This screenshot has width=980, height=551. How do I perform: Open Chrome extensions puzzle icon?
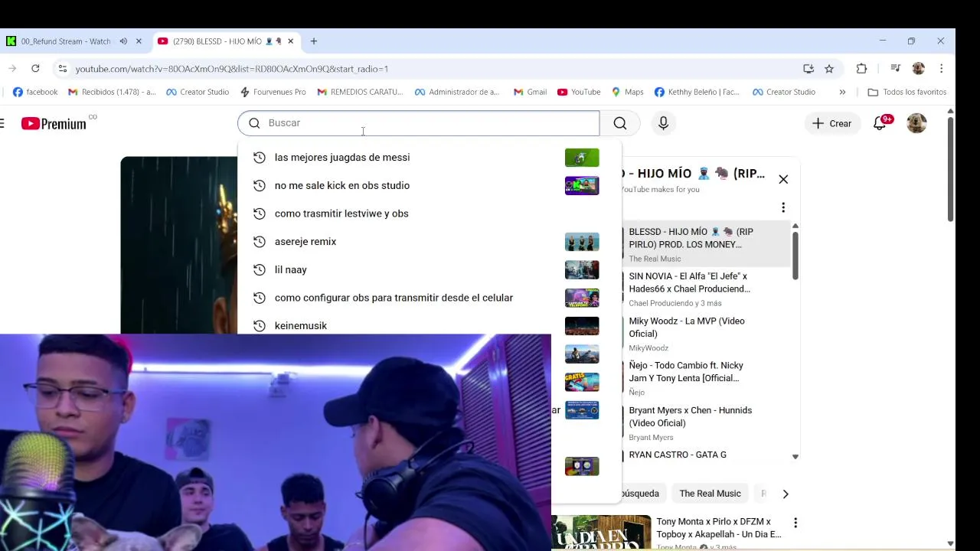(x=861, y=69)
